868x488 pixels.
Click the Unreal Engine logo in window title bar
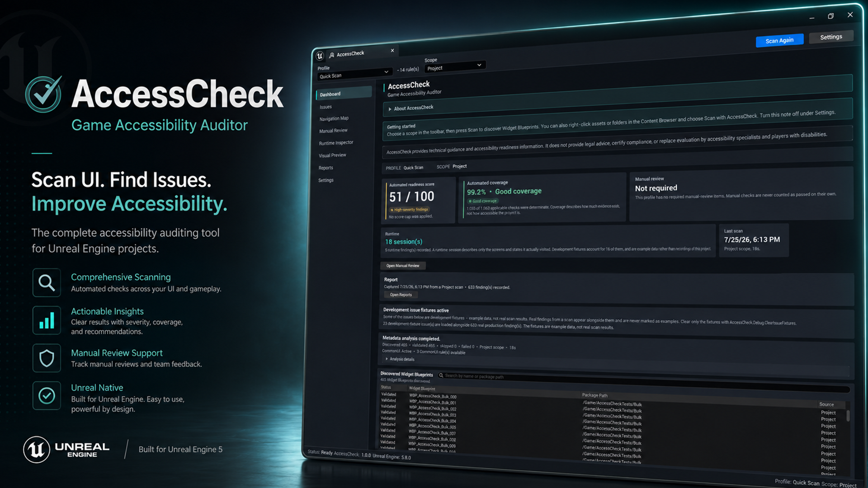(320, 56)
